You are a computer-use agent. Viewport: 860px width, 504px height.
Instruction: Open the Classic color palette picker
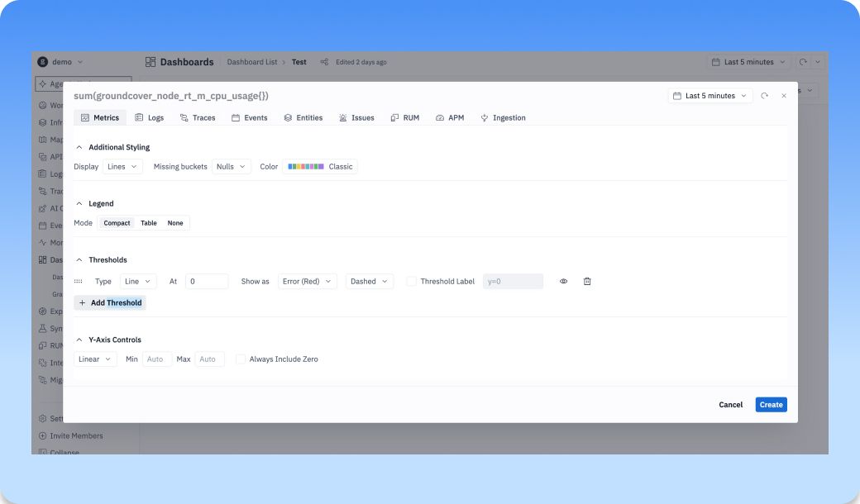tap(320, 167)
